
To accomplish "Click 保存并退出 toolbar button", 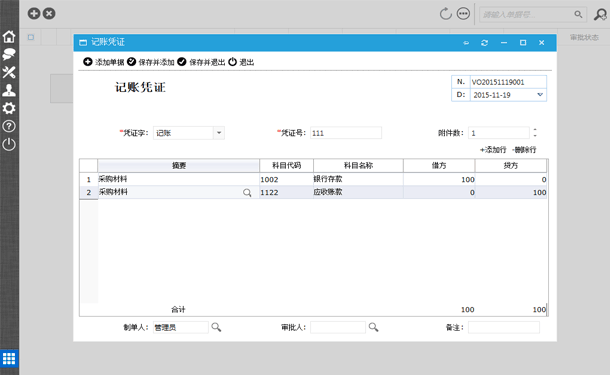I will (x=201, y=62).
